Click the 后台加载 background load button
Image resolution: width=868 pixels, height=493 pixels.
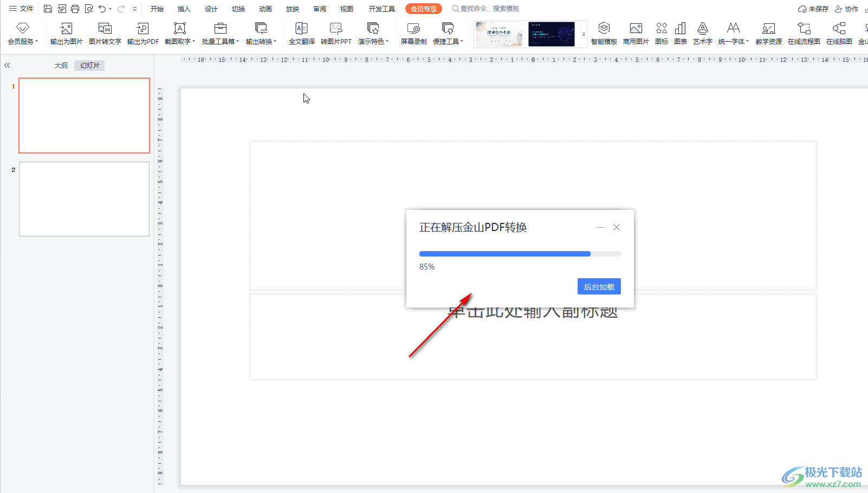click(599, 287)
